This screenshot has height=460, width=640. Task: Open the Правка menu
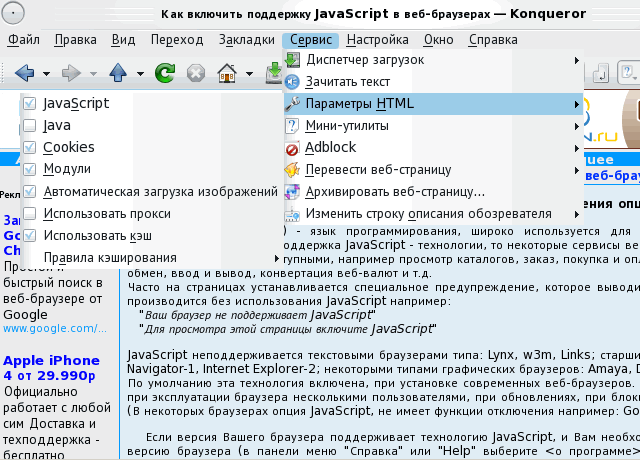[76, 40]
